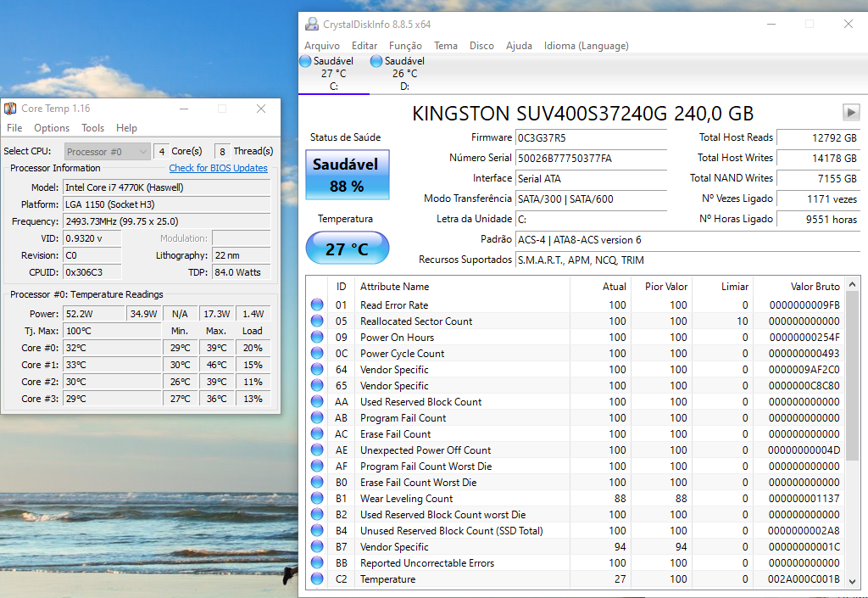The width and height of the screenshot is (868, 598).
Task: Click the Nº Horas Ligado value field
Action: pyautogui.click(x=818, y=219)
